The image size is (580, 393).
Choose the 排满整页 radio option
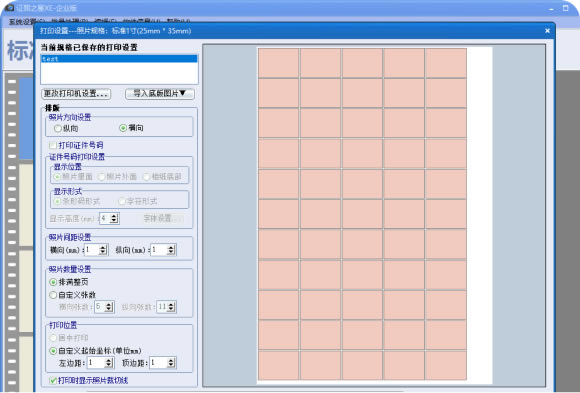(x=53, y=282)
